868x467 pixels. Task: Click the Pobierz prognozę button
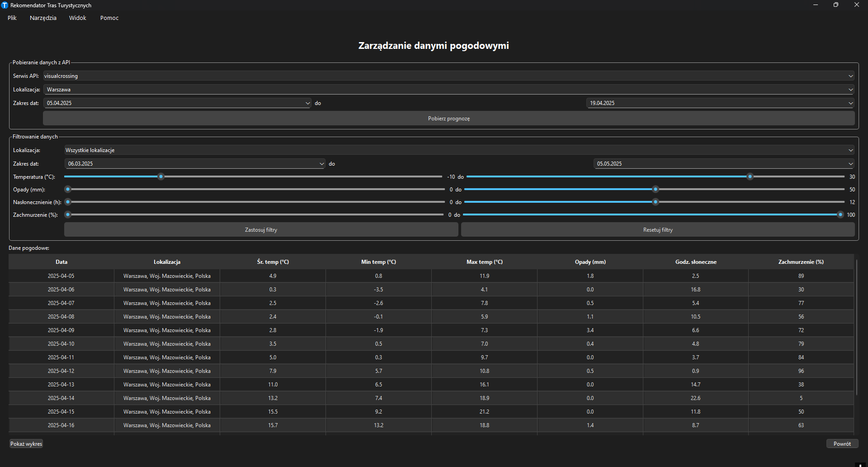click(448, 119)
